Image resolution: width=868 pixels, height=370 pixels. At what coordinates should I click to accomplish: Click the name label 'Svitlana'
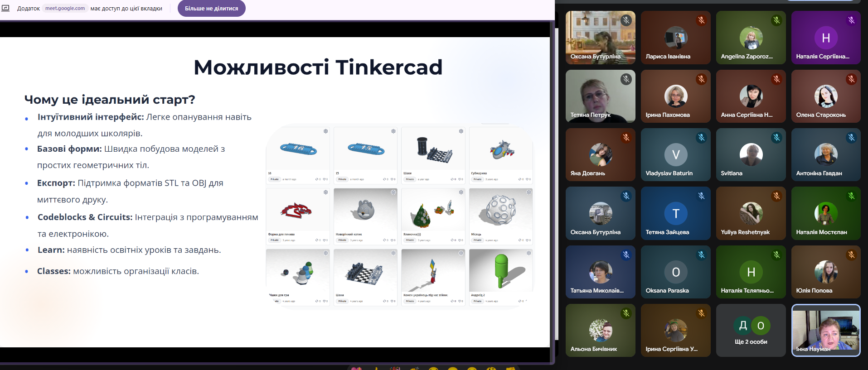click(x=732, y=173)
